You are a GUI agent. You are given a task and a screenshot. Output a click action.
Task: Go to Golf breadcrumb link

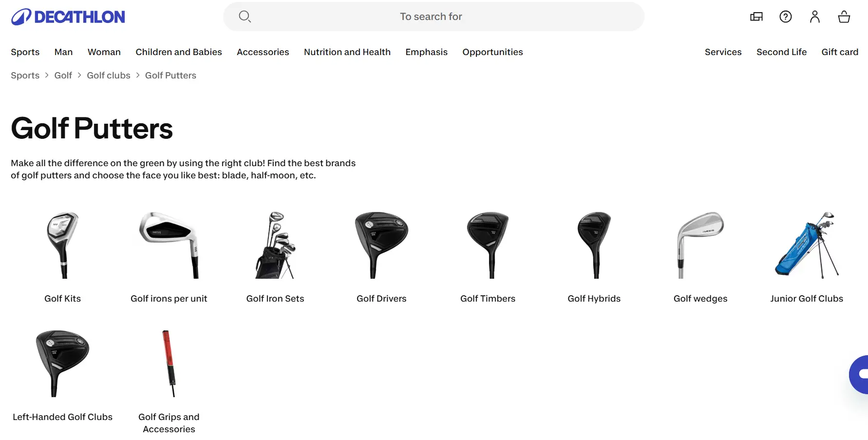63,76
